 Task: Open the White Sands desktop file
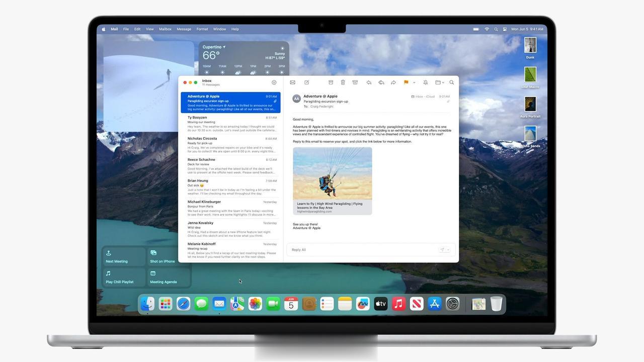point(530,134)
